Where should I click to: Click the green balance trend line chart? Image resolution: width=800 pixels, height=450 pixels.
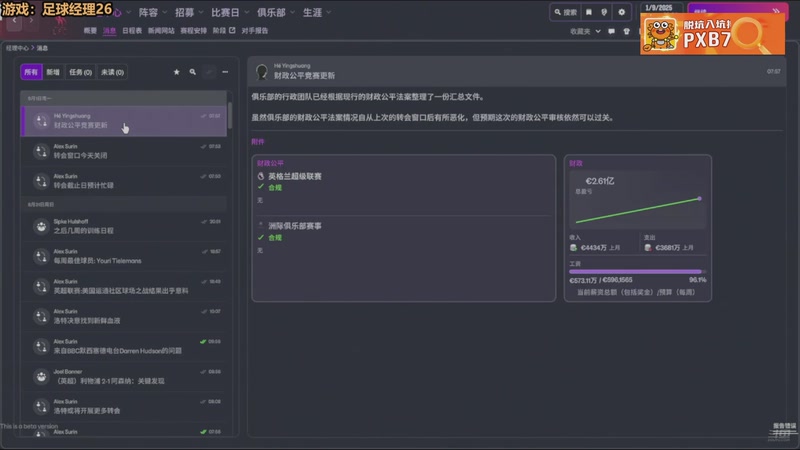pos(638,210)
